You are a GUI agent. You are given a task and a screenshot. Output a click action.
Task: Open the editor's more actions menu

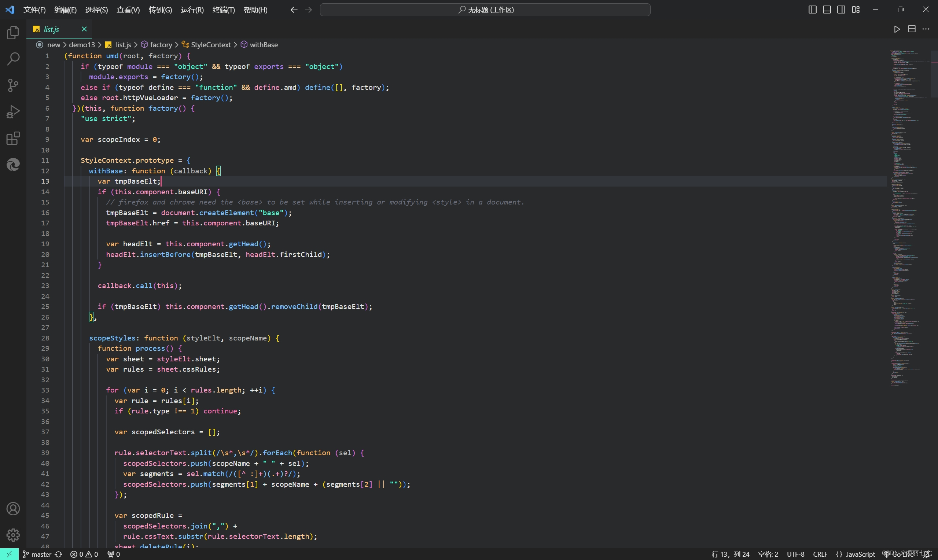click(926, 29)
